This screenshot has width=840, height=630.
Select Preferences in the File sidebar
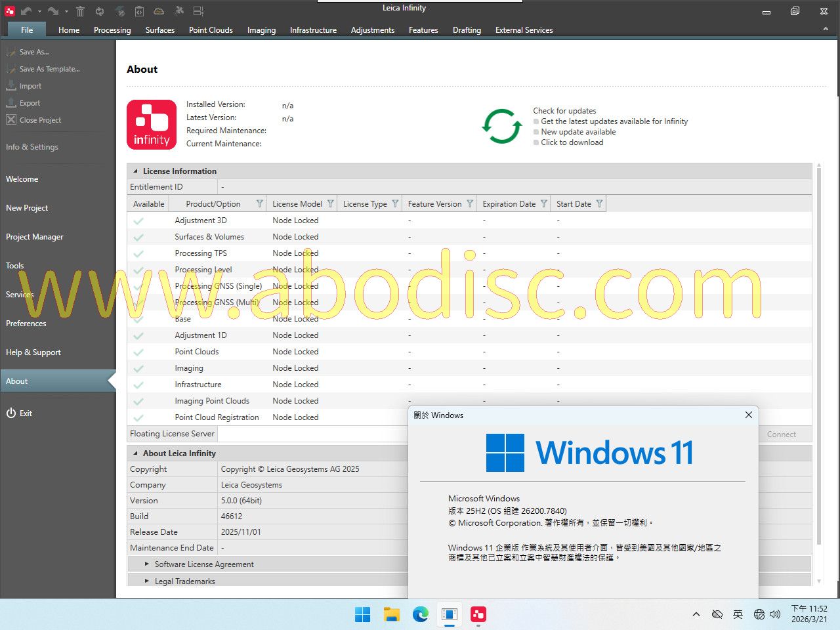point(26,324)
